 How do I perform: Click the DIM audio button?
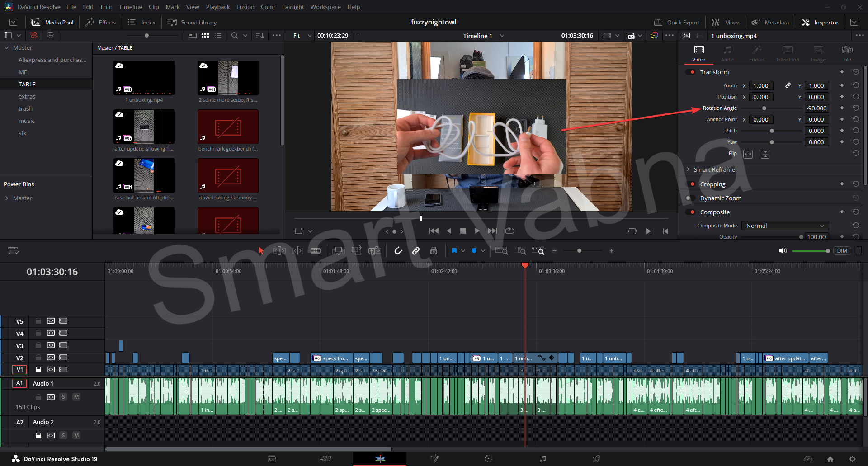pyautogui.click(x=842, y=251)
